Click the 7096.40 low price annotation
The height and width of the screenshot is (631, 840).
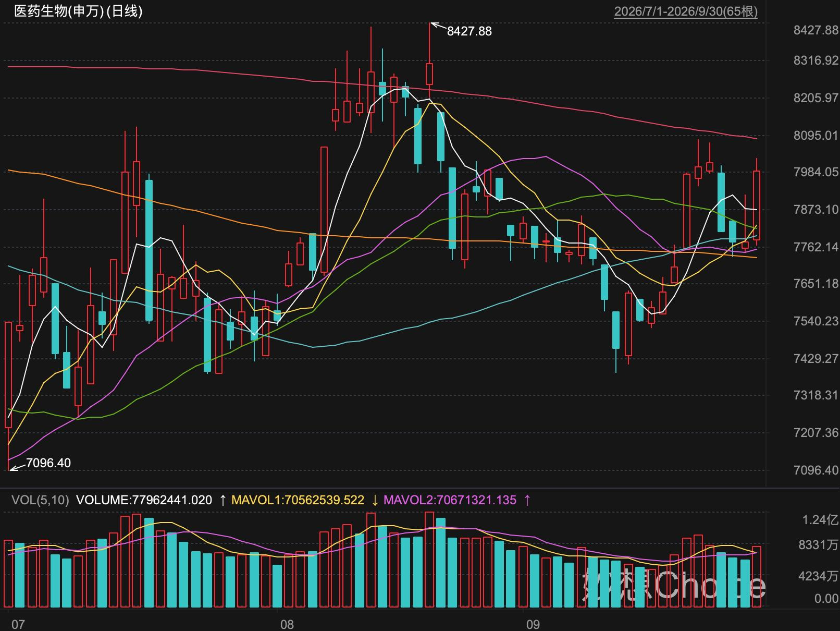pos(48,463)
